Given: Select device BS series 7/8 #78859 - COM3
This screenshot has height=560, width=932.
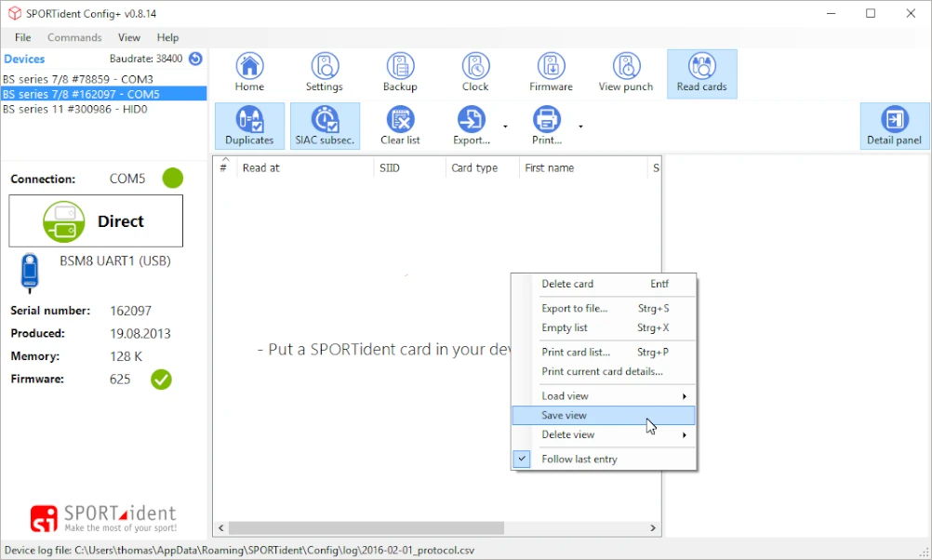Looking at the screenshot, I should point(103,79).
